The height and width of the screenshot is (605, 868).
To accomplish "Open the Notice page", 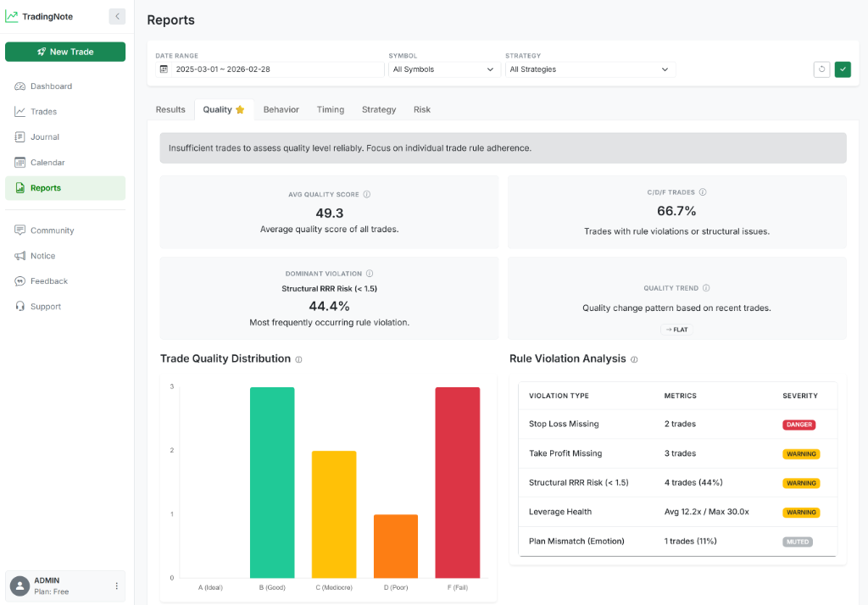I will (x=65, y=256).
